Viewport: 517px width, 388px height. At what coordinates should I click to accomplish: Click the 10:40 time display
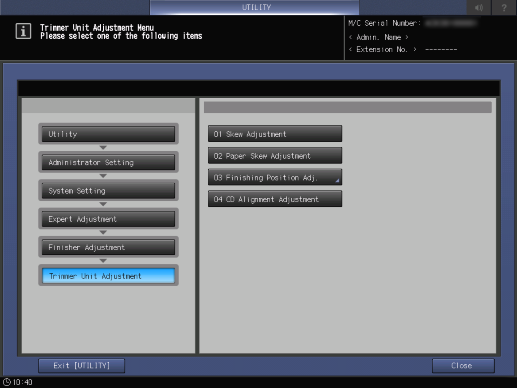coord(23,382)
